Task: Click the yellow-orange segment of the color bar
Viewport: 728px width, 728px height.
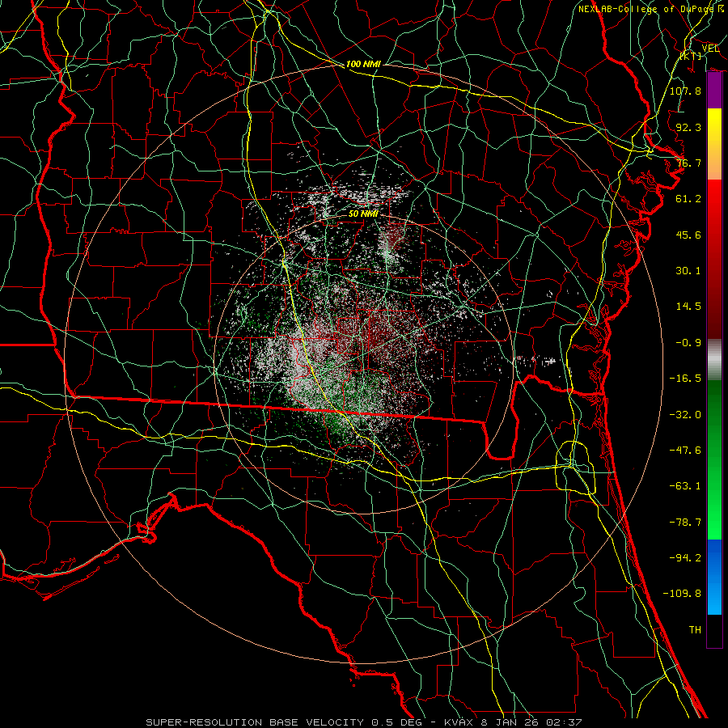Action: pos(714,144)
